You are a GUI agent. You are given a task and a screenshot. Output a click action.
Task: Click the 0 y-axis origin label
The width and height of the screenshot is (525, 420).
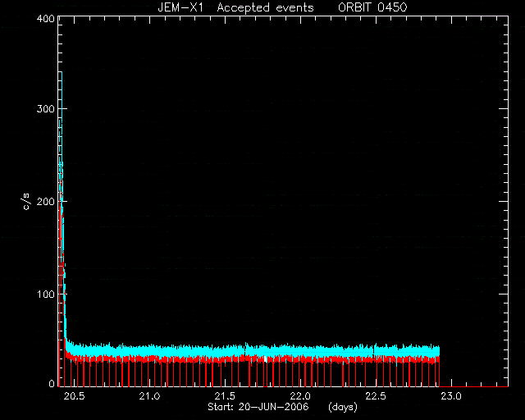point(52,383)
